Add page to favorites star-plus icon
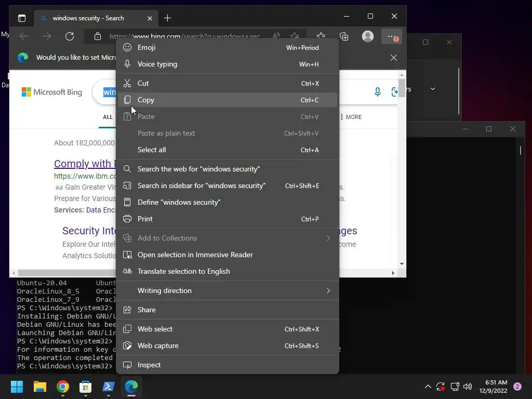Image resolution: width=532 pixels, height=399 pixels. pyautogui.click(x=295, y=35)
